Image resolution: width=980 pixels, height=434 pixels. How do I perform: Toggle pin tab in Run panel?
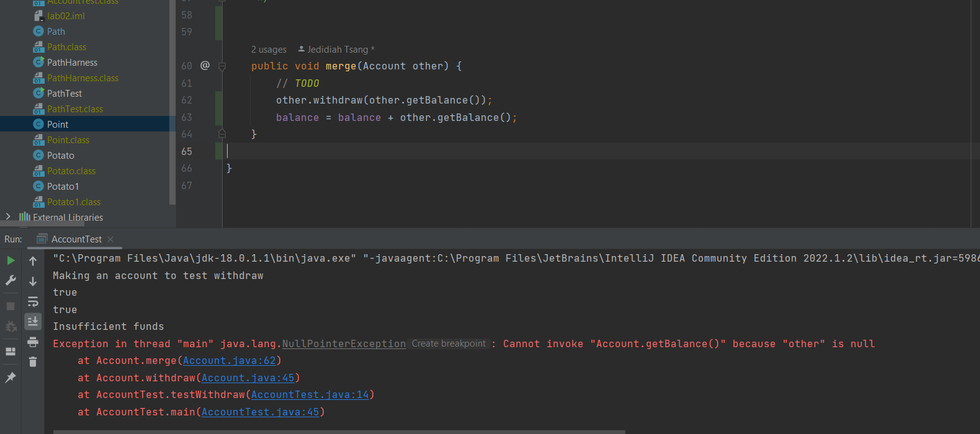point(11,377)
